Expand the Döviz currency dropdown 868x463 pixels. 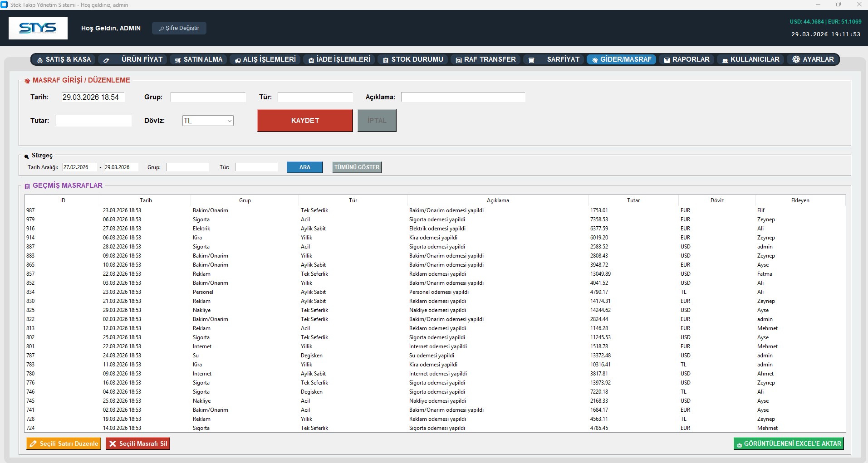click(229, 121)
